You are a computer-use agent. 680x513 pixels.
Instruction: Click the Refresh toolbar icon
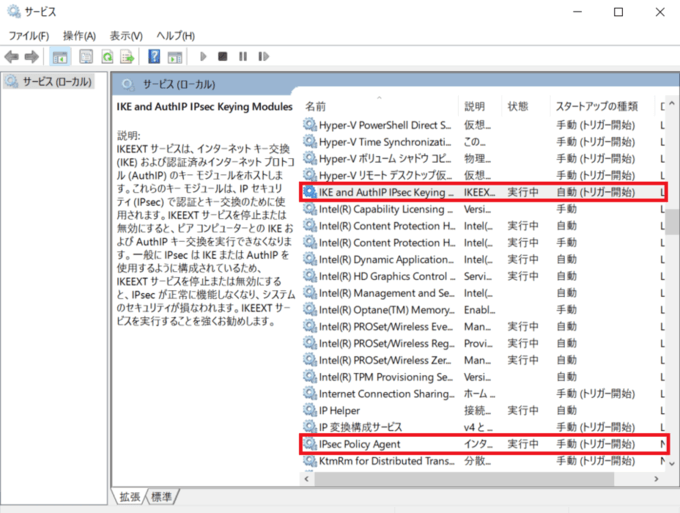107,57
